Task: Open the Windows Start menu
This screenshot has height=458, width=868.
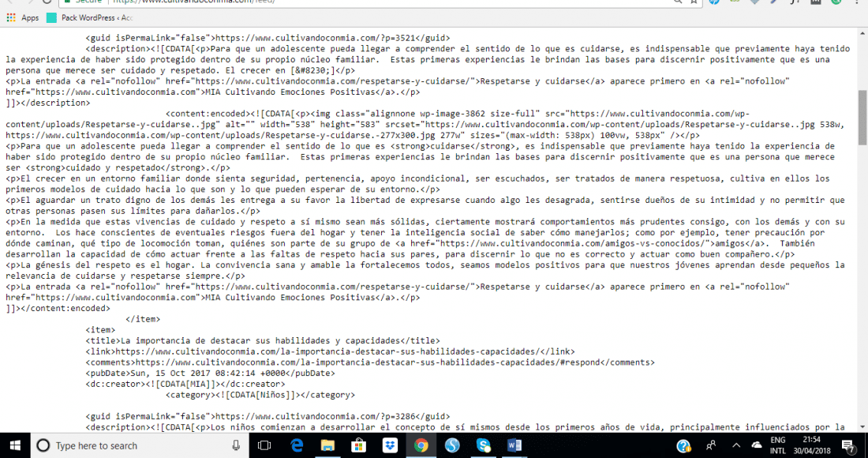Action: (15, 445)
